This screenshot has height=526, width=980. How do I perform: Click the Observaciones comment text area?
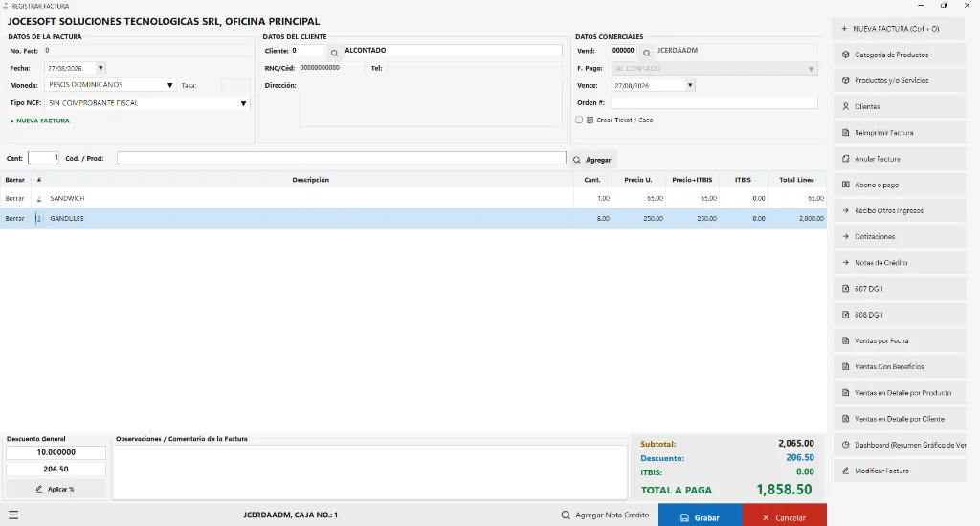369,472
